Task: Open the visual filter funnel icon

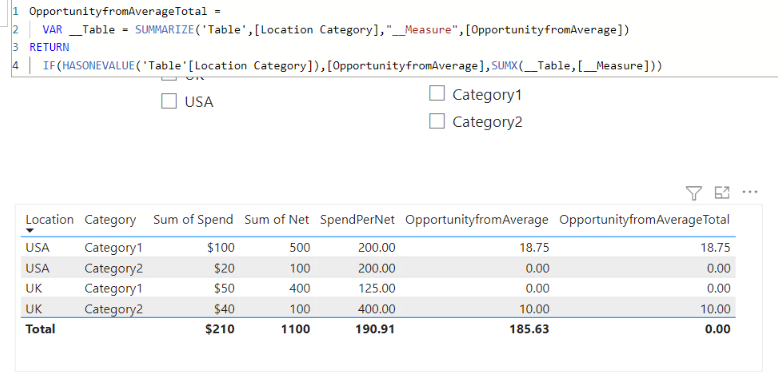Action: point(694,193)
